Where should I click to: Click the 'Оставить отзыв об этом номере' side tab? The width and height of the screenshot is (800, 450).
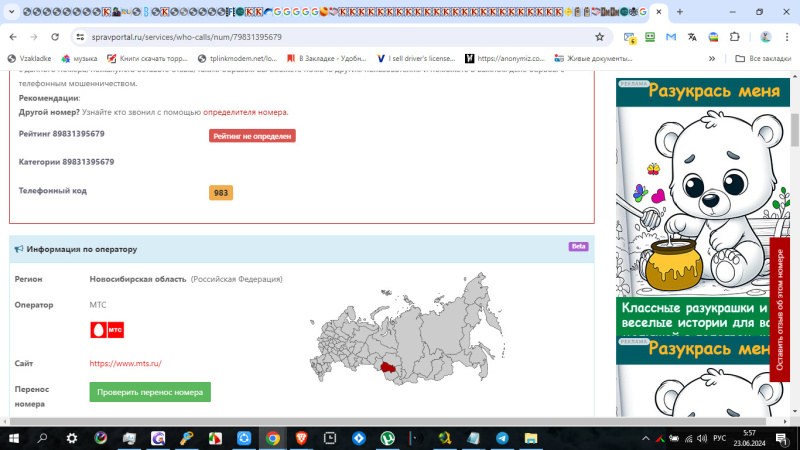click(780, 309)
